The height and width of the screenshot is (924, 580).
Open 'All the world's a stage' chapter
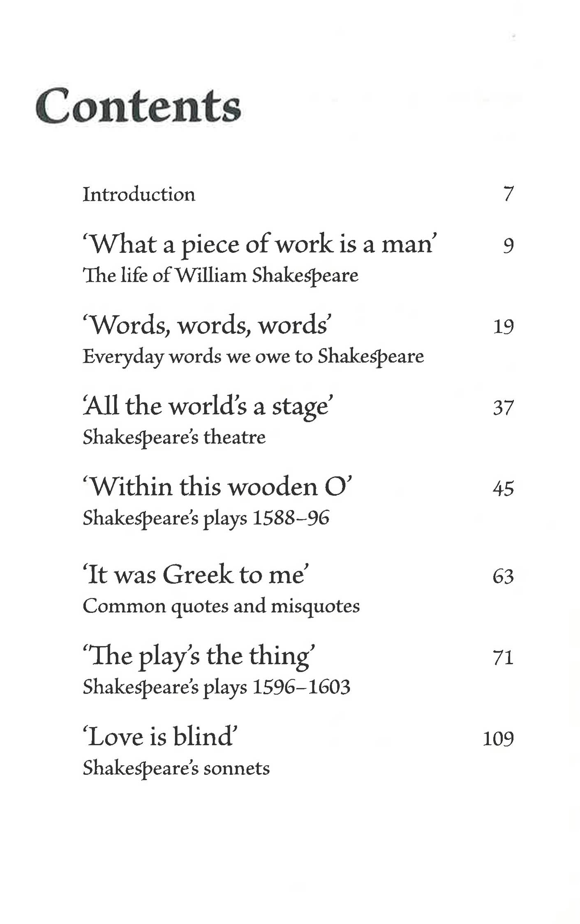208,406
